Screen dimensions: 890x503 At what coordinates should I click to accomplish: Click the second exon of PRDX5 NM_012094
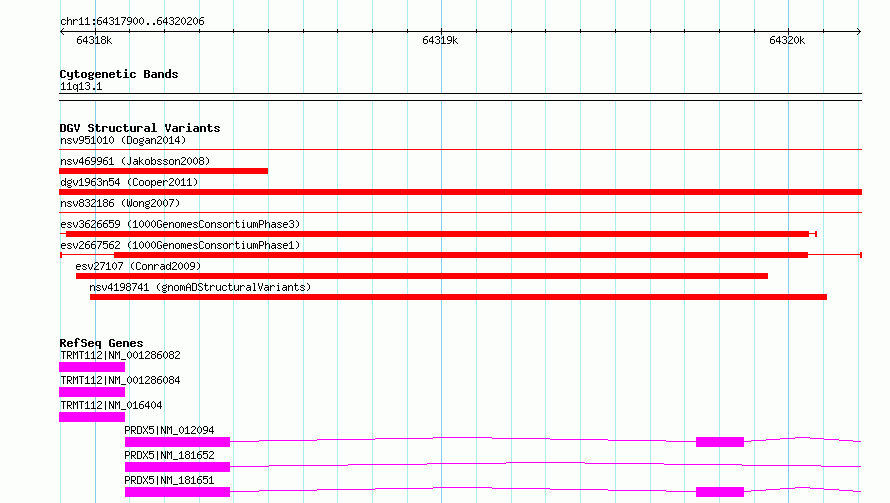click(x=720, y=442)
